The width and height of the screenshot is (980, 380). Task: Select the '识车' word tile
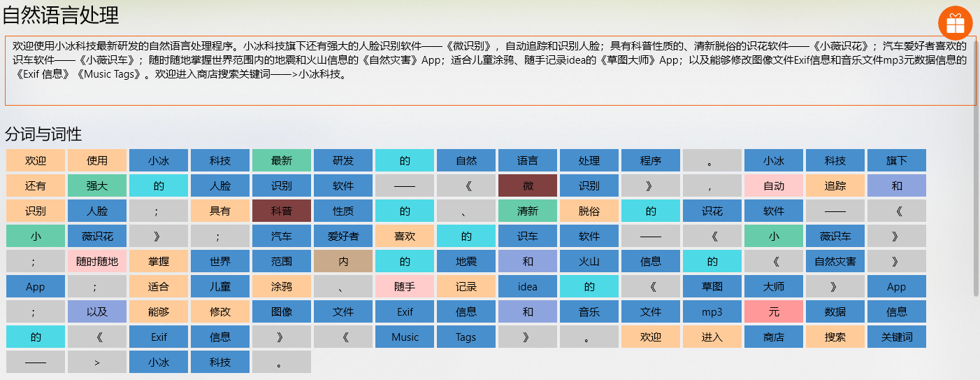(x=528, y=236)
